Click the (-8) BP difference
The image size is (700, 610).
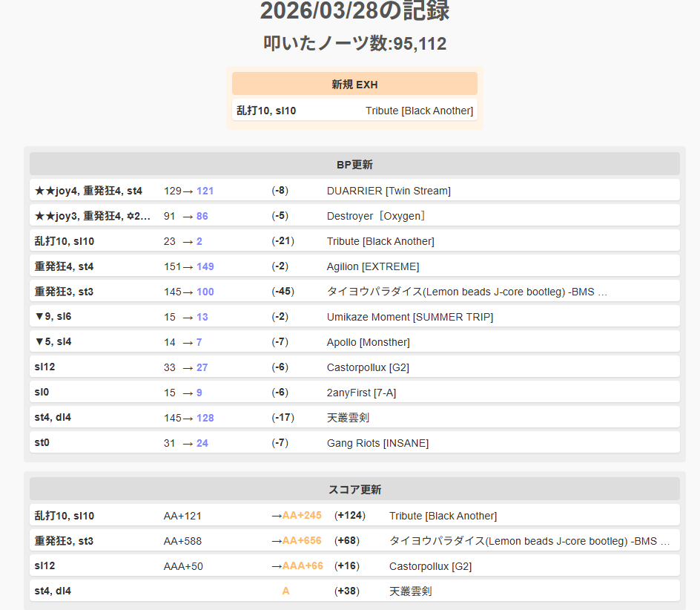click(x=280, y=191)
